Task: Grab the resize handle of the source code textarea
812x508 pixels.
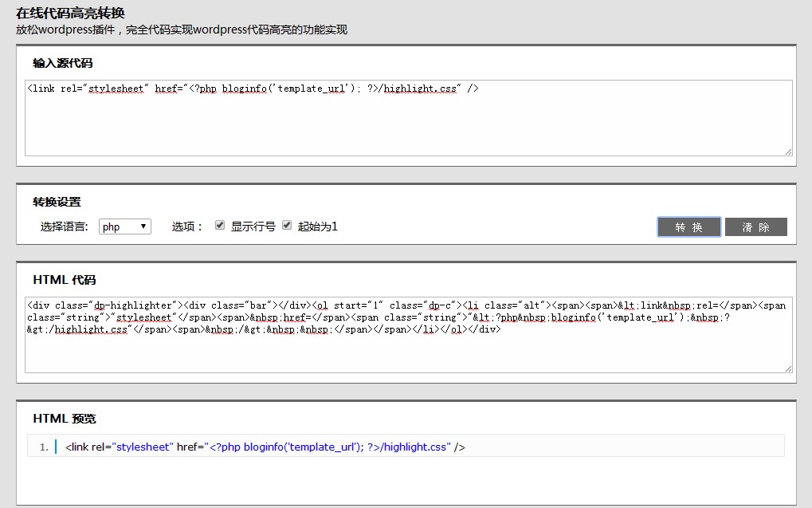Action: click(788, 152)
